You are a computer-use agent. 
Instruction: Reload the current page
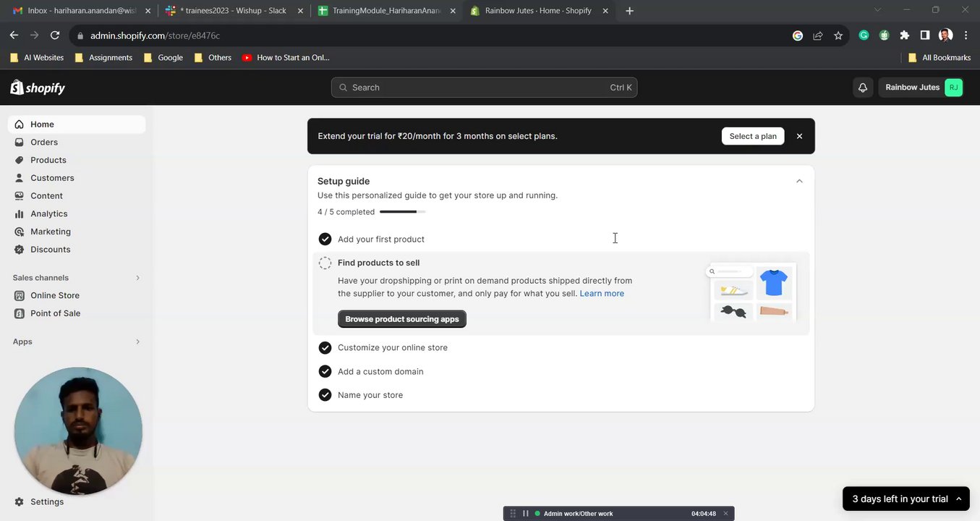(54, 35)
